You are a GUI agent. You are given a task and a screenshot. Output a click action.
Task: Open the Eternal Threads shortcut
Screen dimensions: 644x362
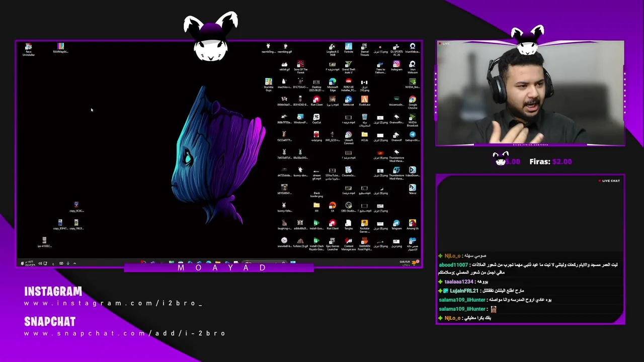[364, 49]
